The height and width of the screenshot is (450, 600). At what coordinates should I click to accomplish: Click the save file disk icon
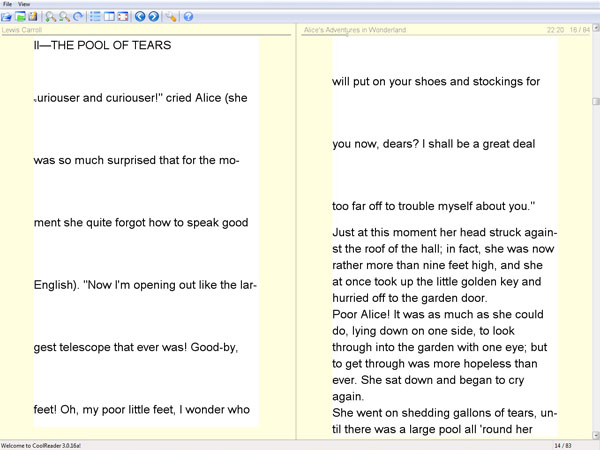33,16
